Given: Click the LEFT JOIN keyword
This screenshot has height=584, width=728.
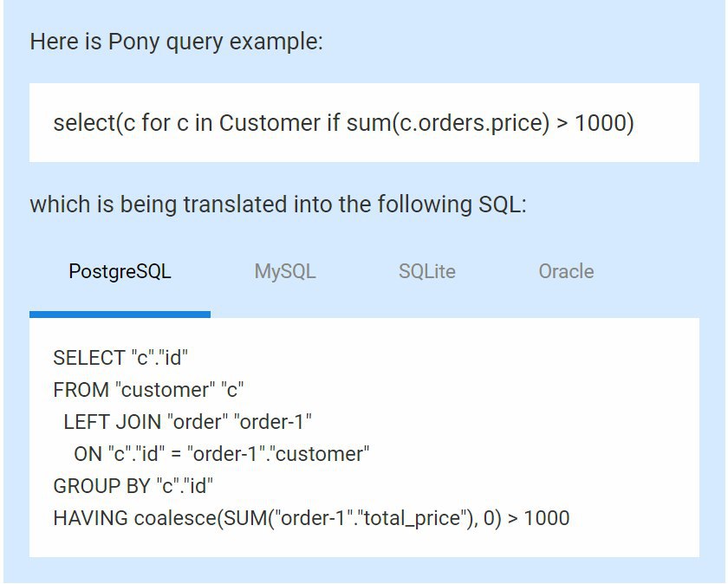Looking at the screenshot, I should point(112,422).
